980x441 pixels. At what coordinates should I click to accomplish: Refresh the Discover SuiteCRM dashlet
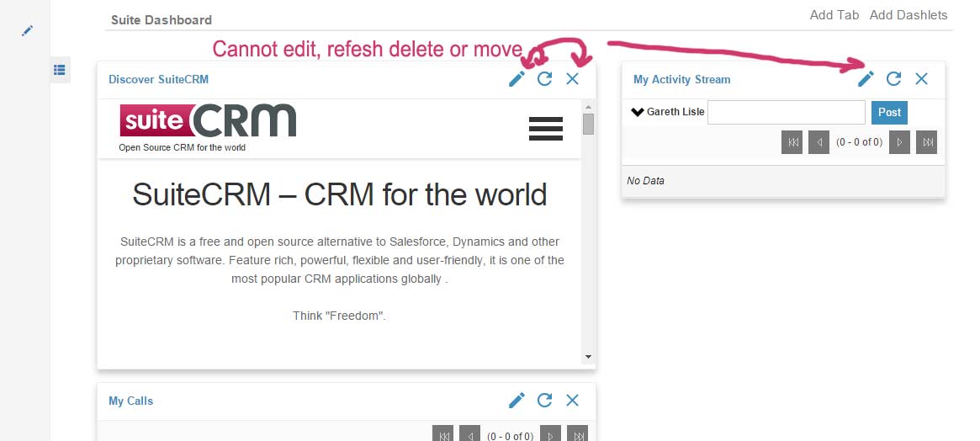click(x=544, y=79)
